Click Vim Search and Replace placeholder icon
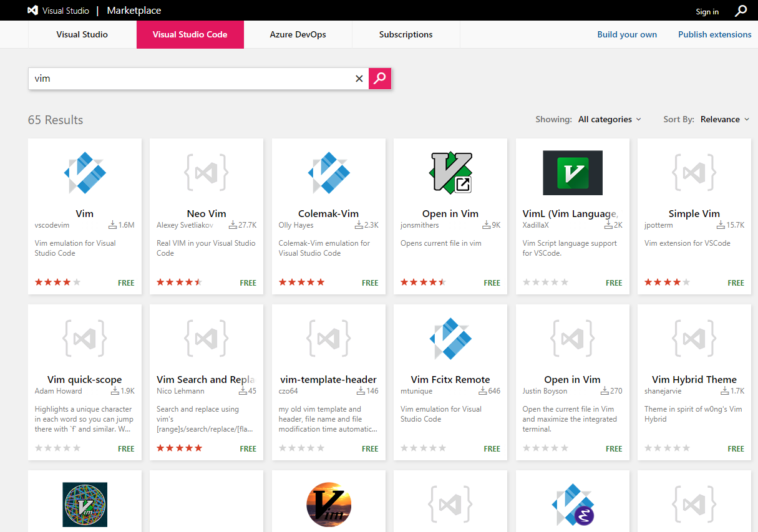This screenshot has width=758, height=532. 207,339
